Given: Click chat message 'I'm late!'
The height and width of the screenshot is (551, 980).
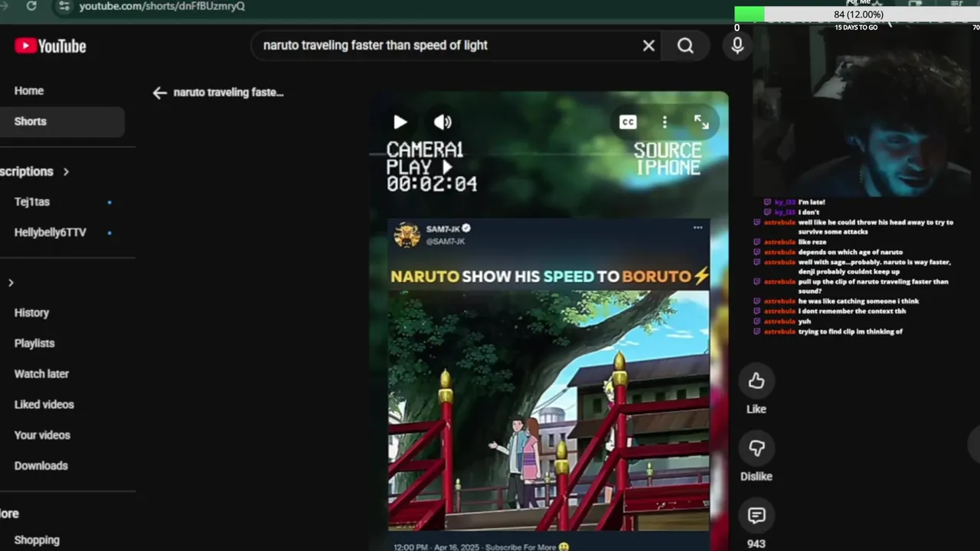Looking at the screenshot, I should (812, 202).
